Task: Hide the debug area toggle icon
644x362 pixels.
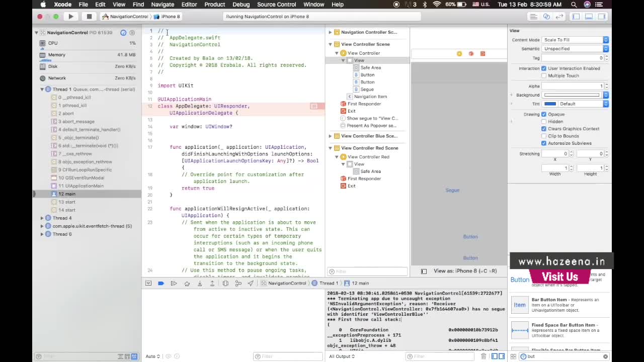Action: point(148,283)
